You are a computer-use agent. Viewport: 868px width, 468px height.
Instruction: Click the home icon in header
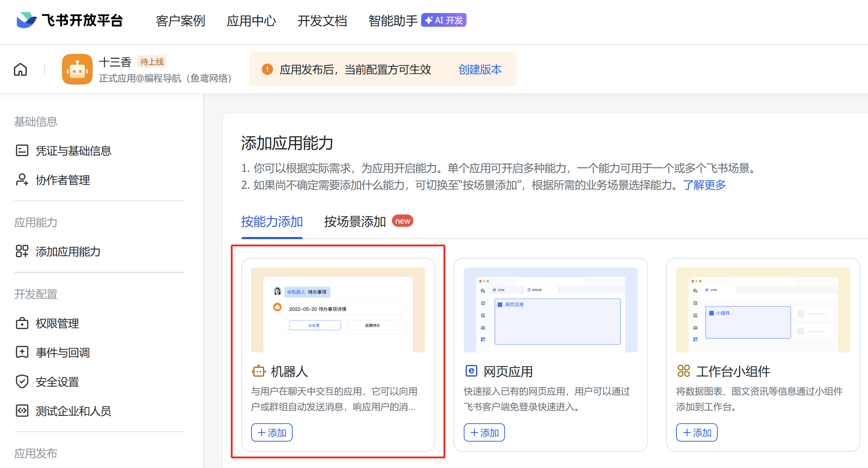tap(20, 69)
